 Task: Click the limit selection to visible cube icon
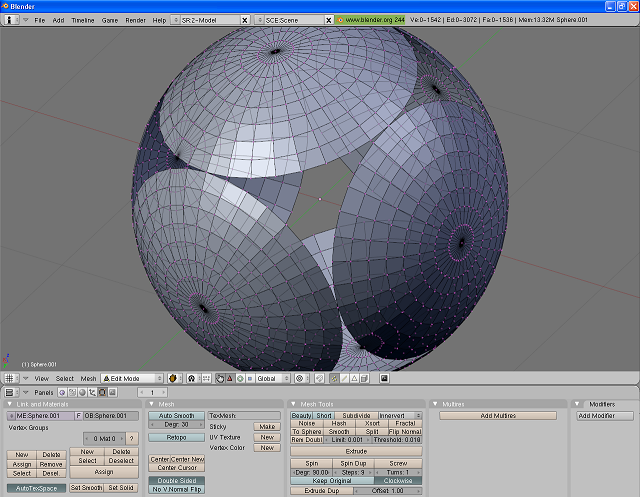pos(364,378)
